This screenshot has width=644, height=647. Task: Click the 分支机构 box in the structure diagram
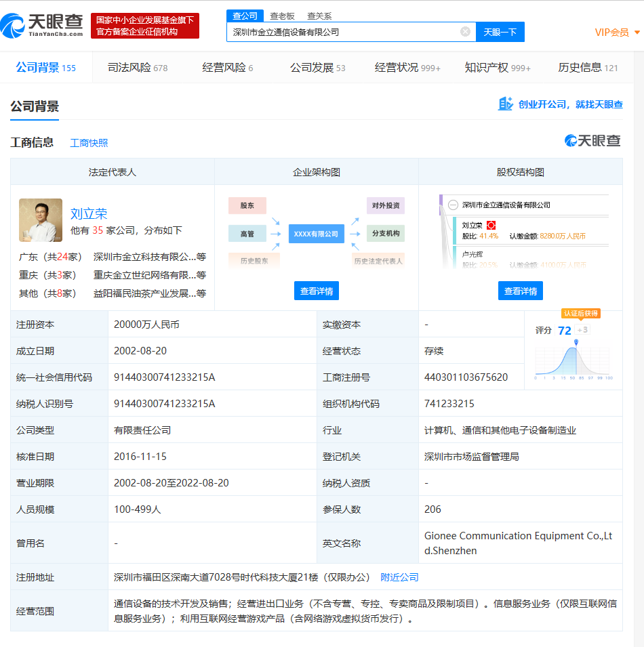point(386,233)
